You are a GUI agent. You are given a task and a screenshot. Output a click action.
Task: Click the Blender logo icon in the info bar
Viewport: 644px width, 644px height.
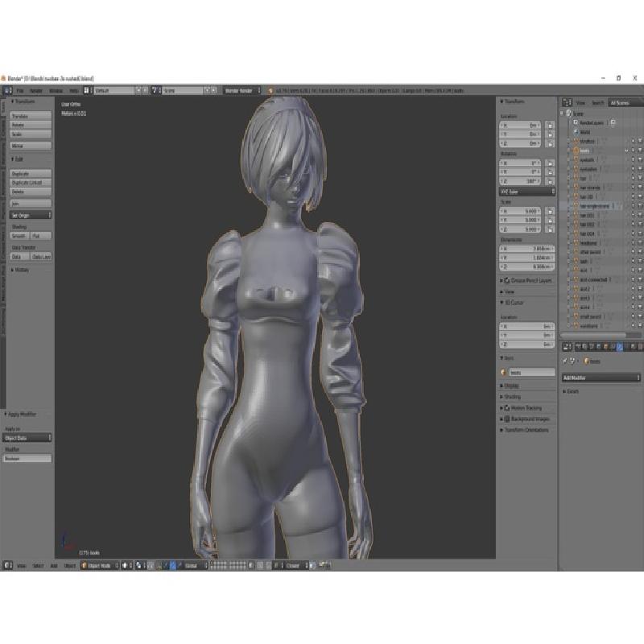click(x=270, y=90)
